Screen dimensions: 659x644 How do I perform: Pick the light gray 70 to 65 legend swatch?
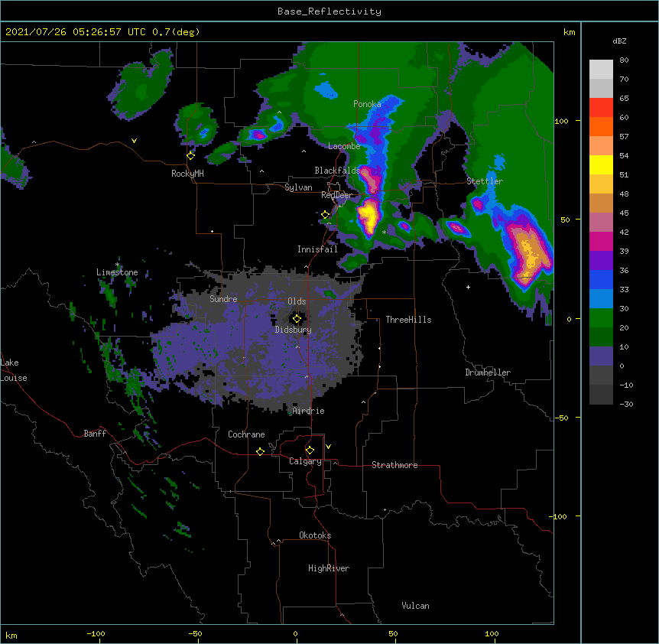tap(601, 88)
